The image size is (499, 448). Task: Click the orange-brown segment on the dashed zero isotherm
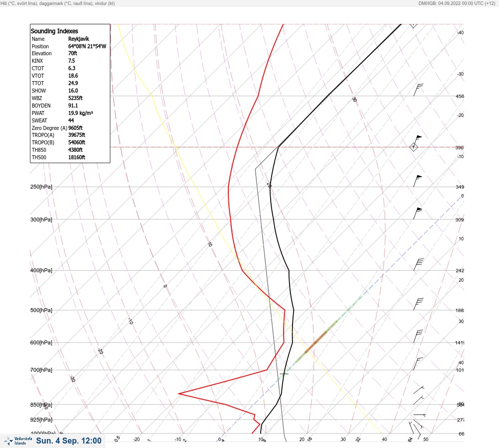(316, 342)
